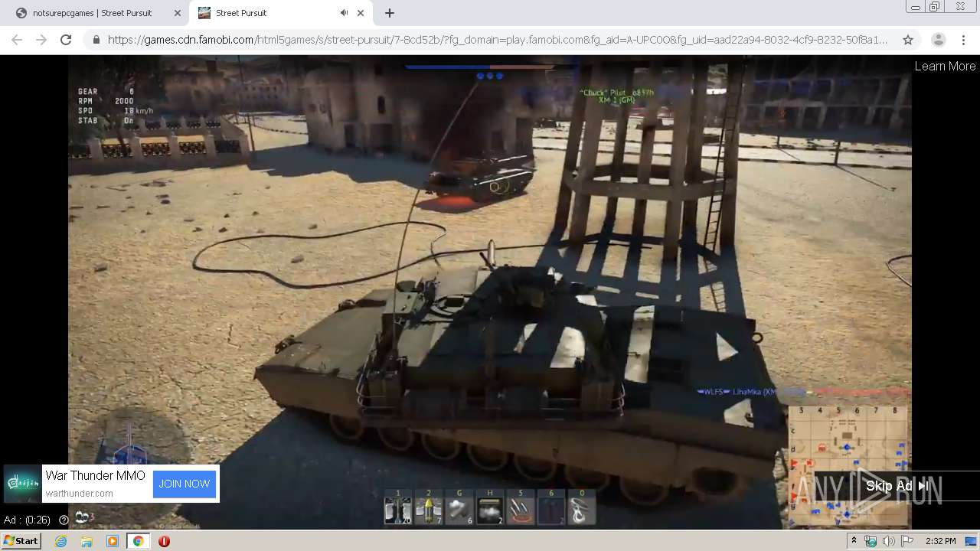Open the Action Center flag icon
980x551 pixels.
coord(907,541)
